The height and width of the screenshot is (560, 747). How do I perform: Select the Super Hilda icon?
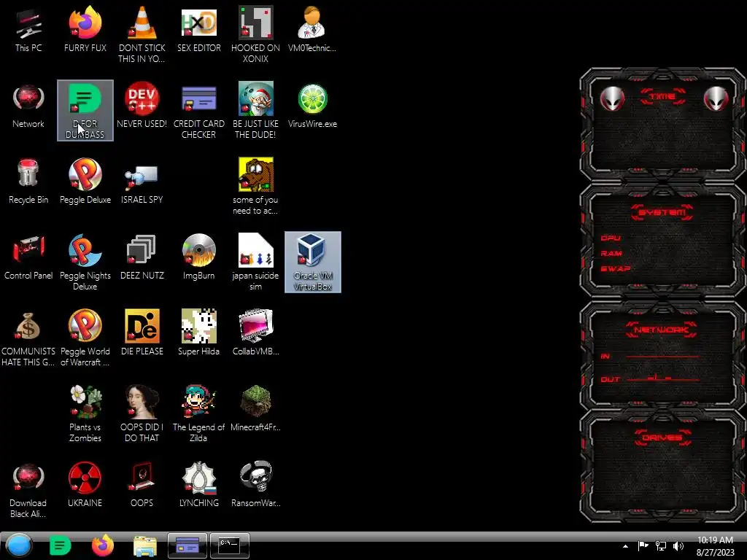click(x=198, y=332)
